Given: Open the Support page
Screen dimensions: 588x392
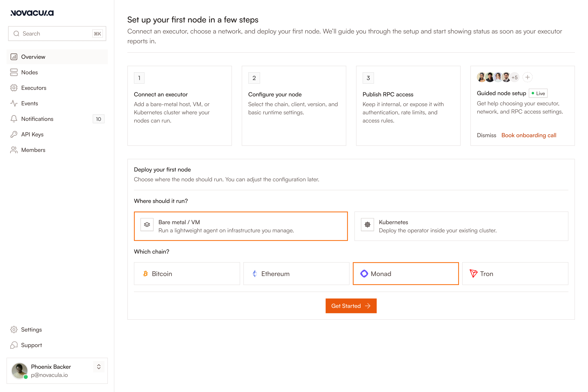Looking at the screenshot, I should click(57, 345).
